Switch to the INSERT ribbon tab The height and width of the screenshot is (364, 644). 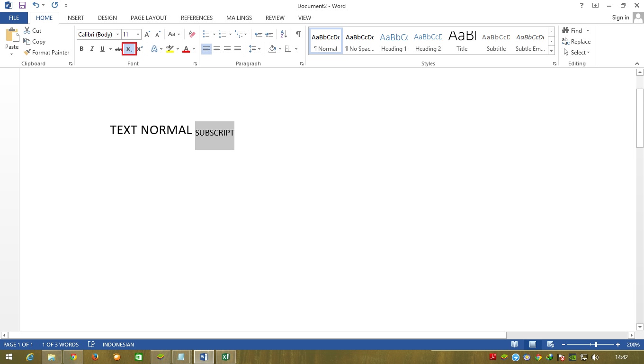click(75, 18)
